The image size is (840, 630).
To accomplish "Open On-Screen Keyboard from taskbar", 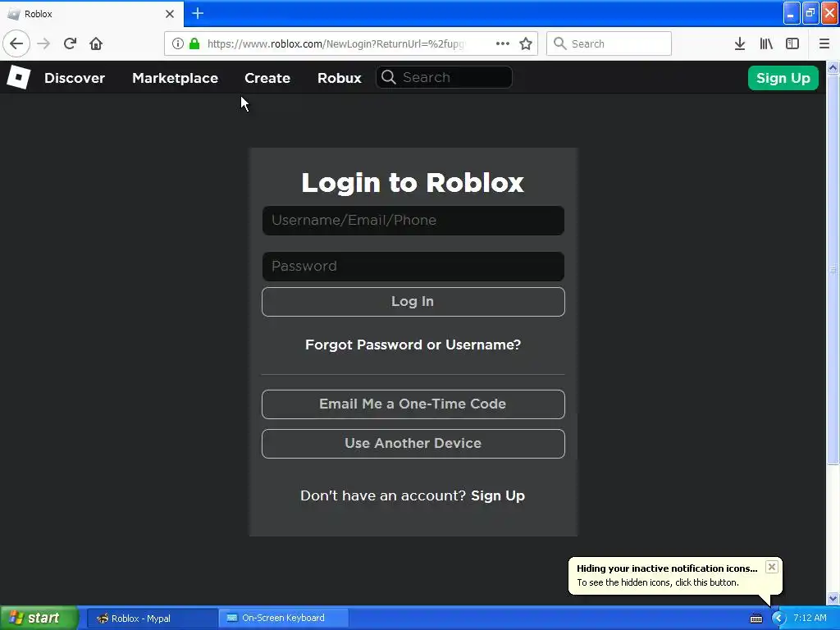I will click(x=284, y=619).
